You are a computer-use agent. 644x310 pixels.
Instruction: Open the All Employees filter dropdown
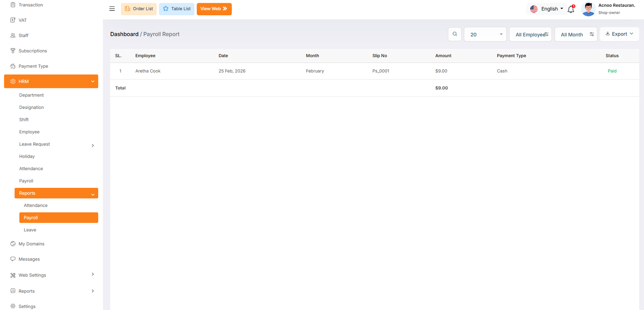point(530,35)
